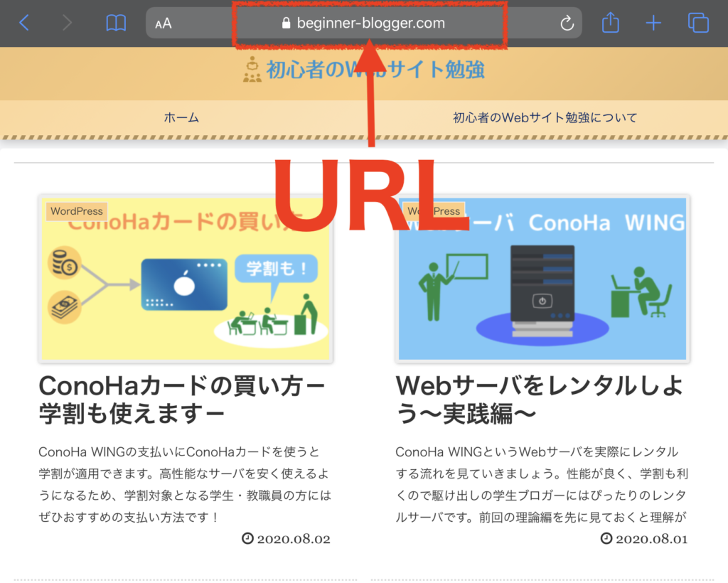Open 初心者のWebサイト勉強について menu item
This screenshot has height=583, width=728.
pyautogui.click(x=545, y=117)
